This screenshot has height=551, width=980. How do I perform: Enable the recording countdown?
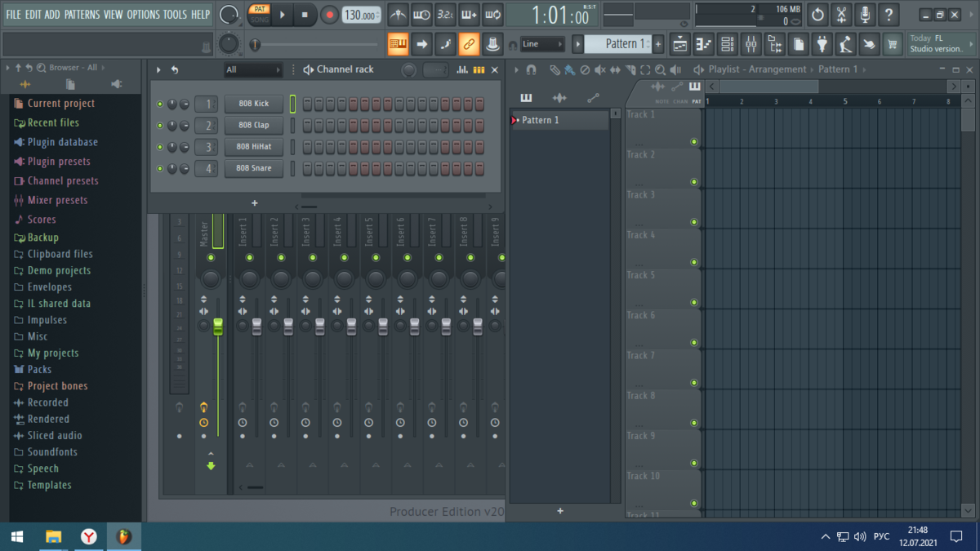tap(445, 15)
